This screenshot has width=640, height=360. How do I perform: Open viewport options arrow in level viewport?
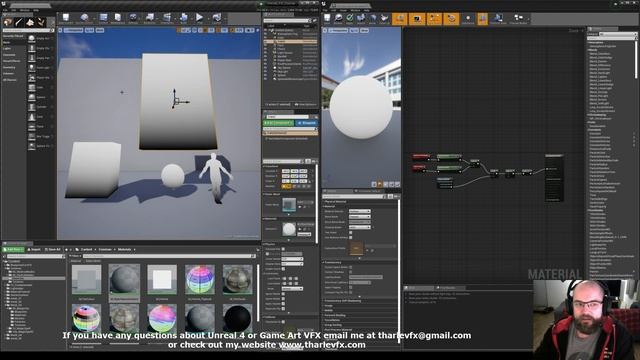coord(60,30)
